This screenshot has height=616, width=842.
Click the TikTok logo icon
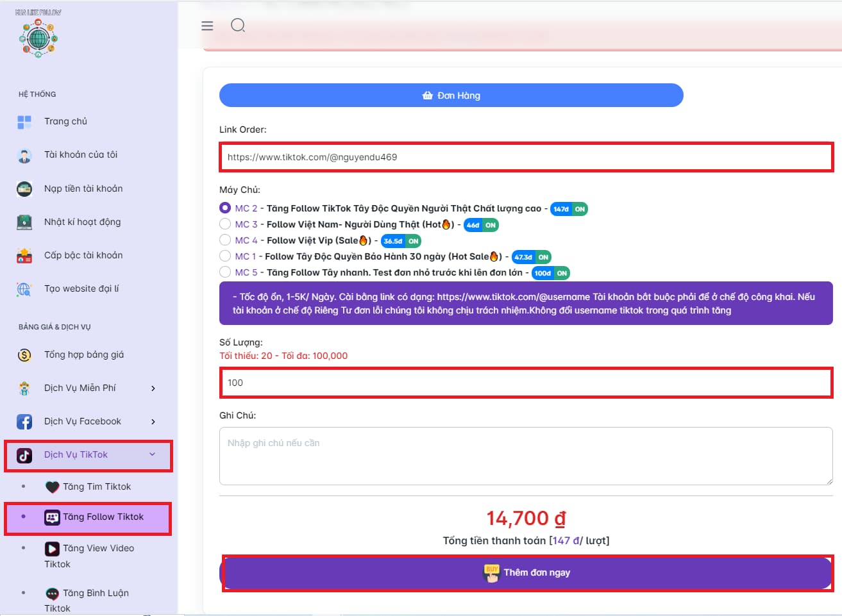point(24,455)
